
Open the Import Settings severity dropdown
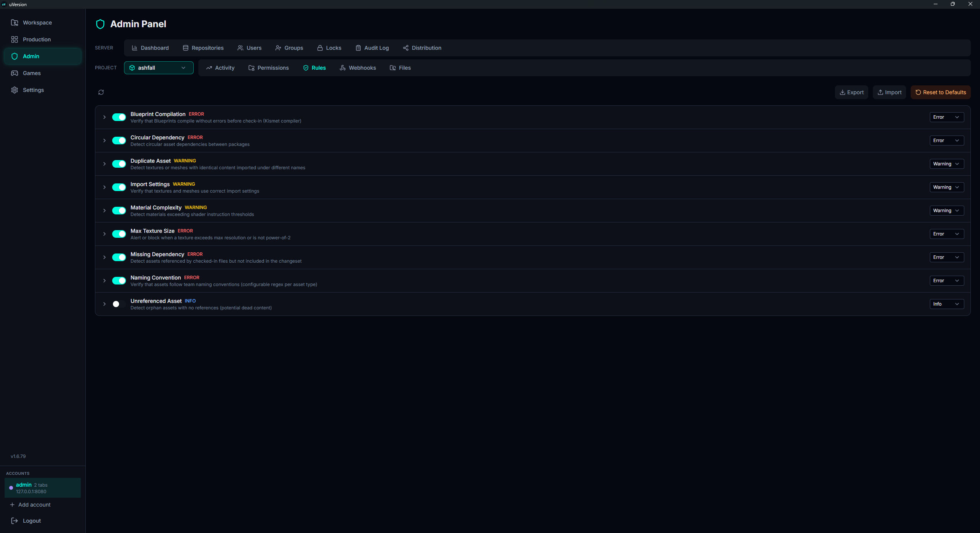tap(947, 187)
